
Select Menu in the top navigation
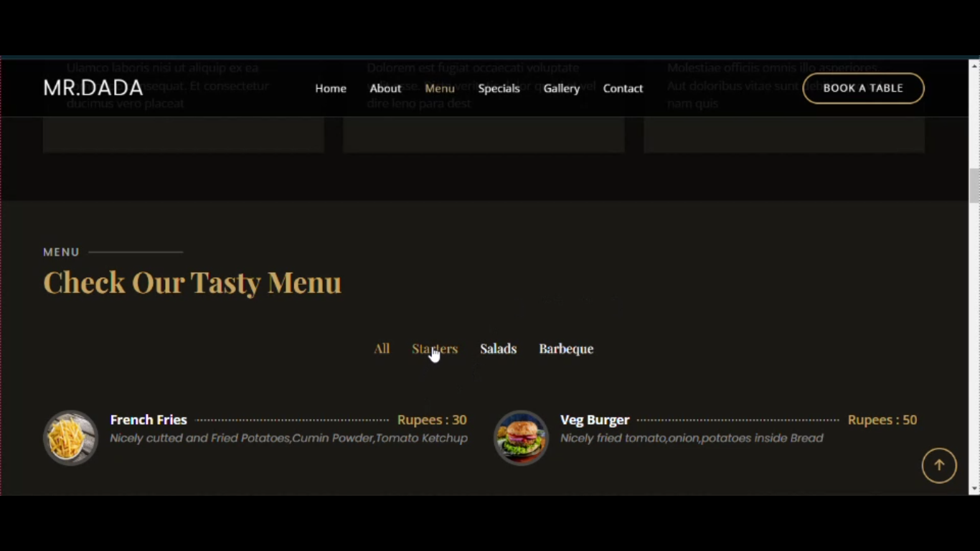point(440,88)
